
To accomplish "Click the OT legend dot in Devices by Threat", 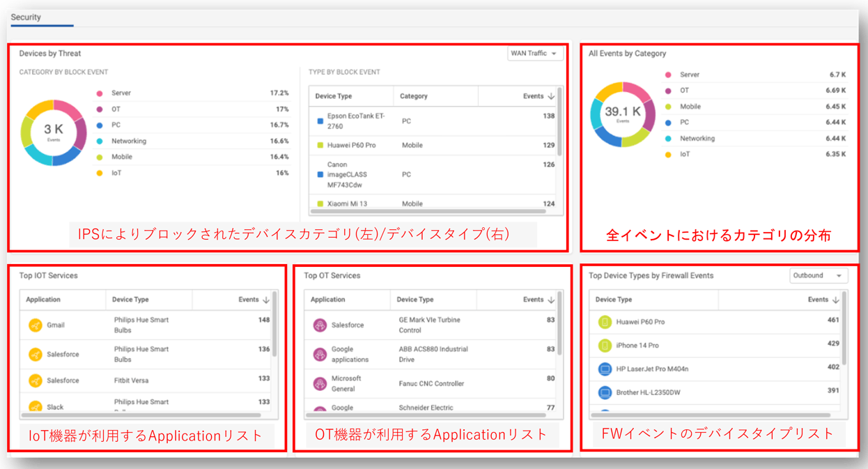I will coord(100,109).
